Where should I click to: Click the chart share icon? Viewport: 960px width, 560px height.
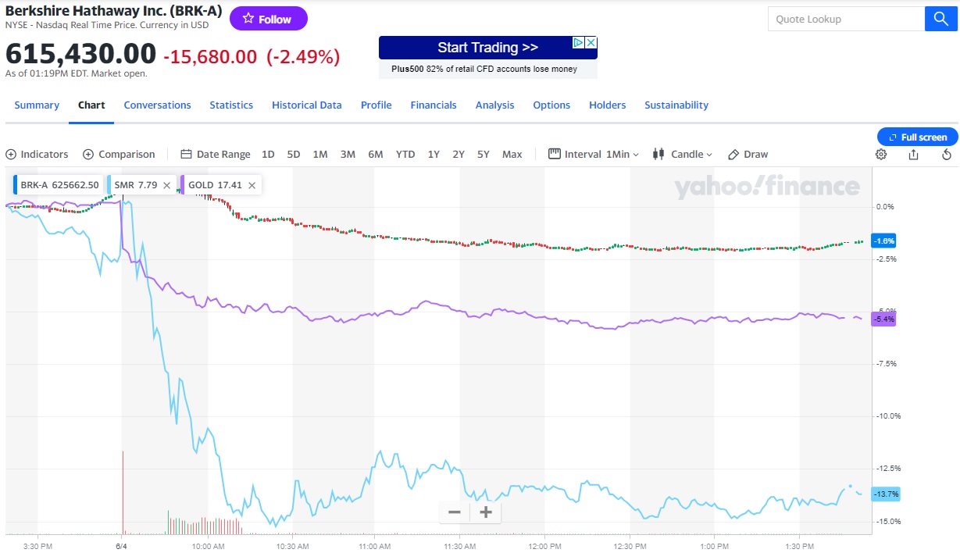tap(914, 154)
